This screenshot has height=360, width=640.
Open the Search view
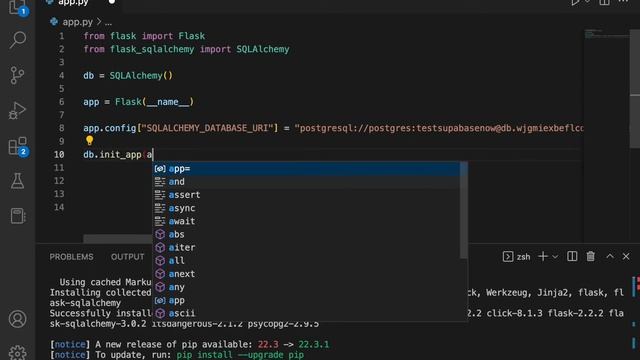pyautogui.click(x=18, y=40)
